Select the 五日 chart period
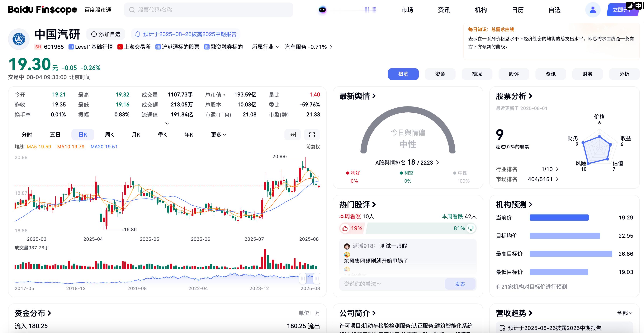644x333 pixels. point(55,135)
